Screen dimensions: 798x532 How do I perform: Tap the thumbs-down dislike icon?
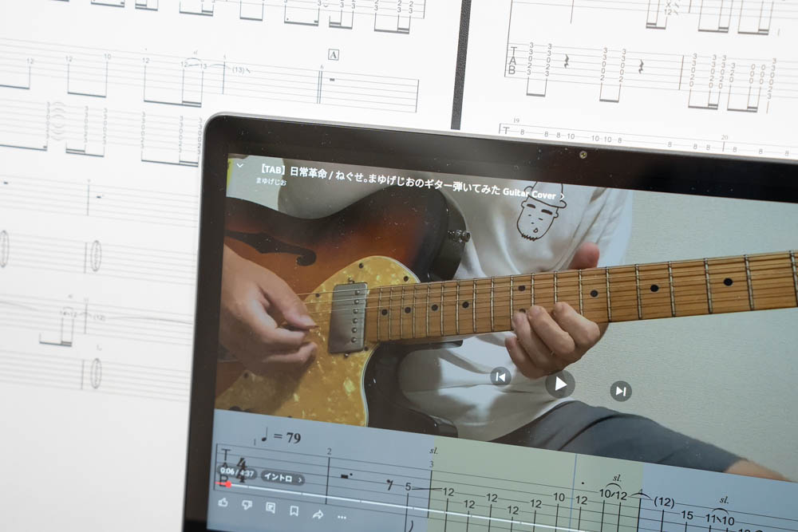click(x=247, y=505)
